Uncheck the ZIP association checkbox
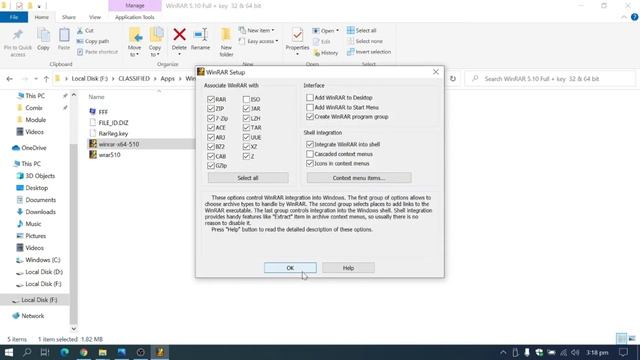 (211, 109)
